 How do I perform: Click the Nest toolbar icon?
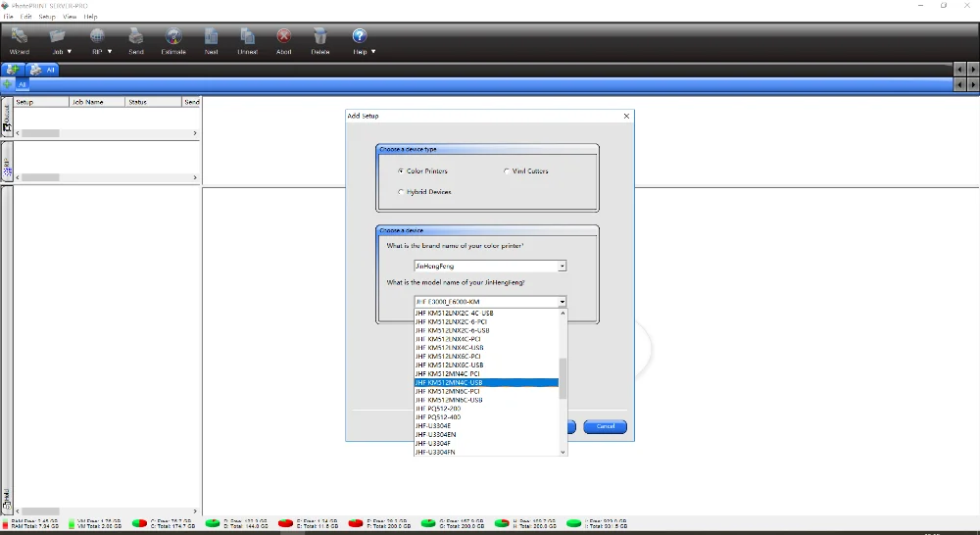[x=212, y=37]
